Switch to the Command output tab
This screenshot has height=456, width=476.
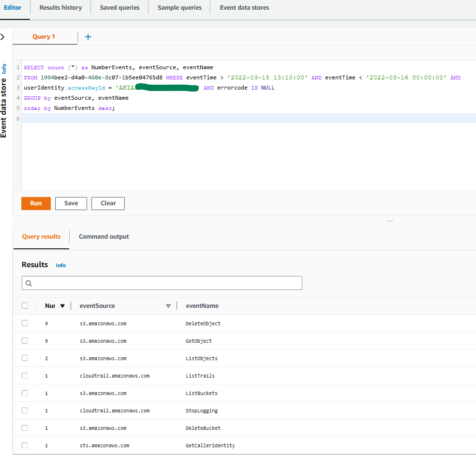coord(104,236)
